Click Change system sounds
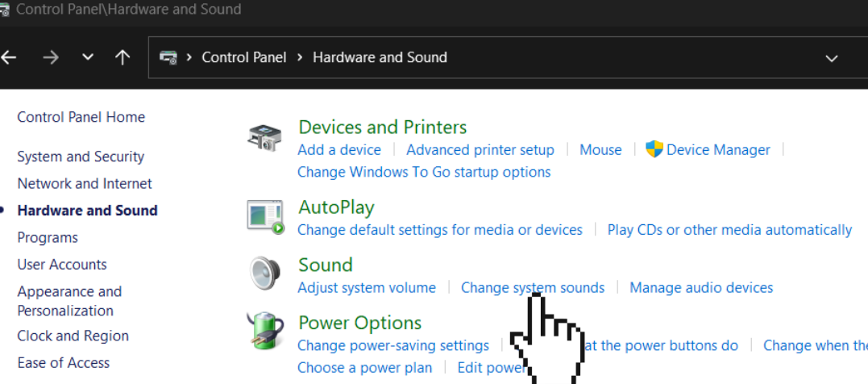This screenshot has height=384, width=868. (x=533, y=288)
